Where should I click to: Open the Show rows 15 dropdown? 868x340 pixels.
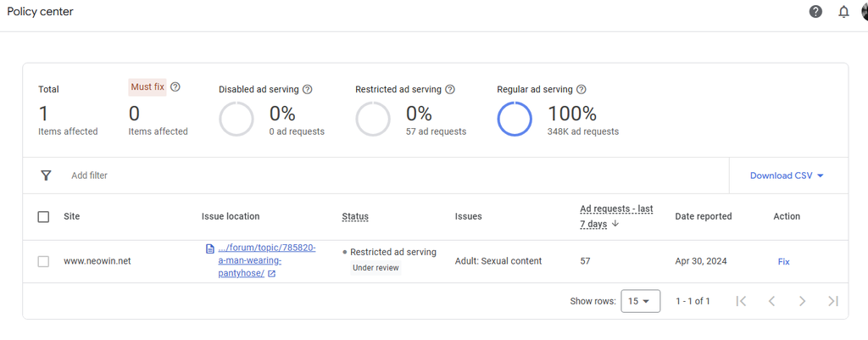tap(641, 301)
